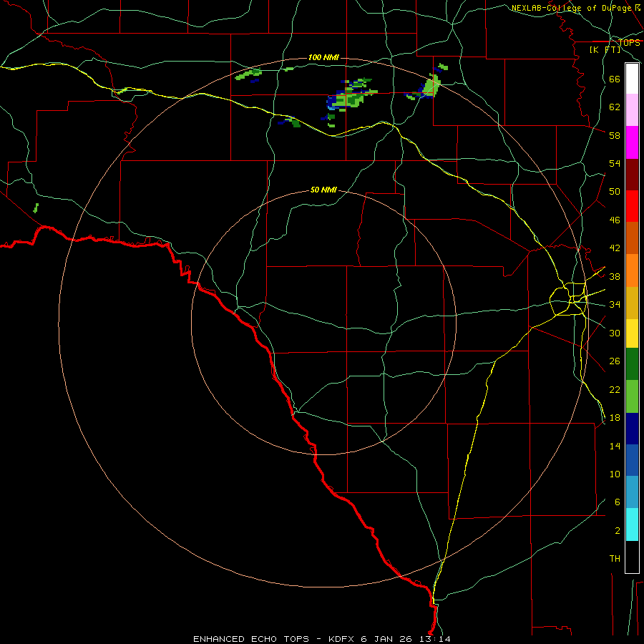Click the '26' scale label
This screenshot has height=644, width=644.
(615, 361)
